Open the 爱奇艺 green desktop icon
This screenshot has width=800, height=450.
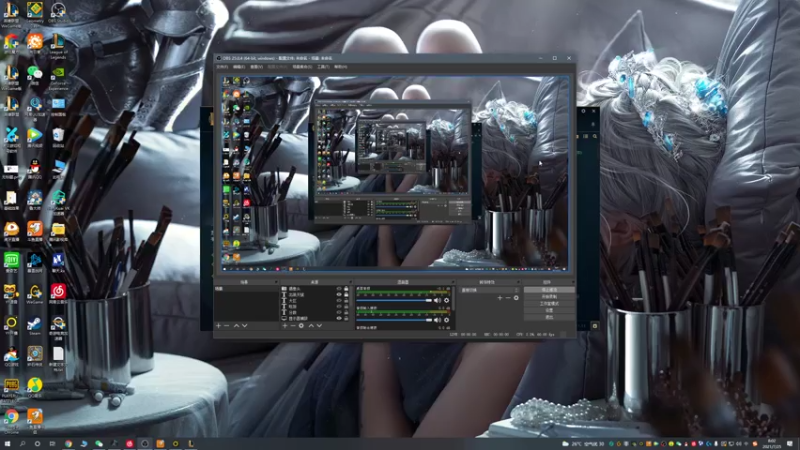click(x=11, y=262)
